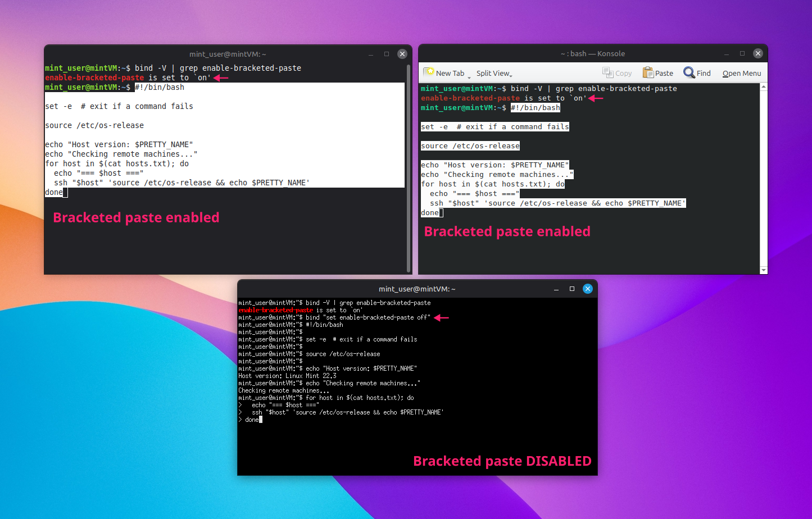Close the bottom black terminal window
Image resolution: width=812 pixels, height=519 pixels.
pos(588,289)
